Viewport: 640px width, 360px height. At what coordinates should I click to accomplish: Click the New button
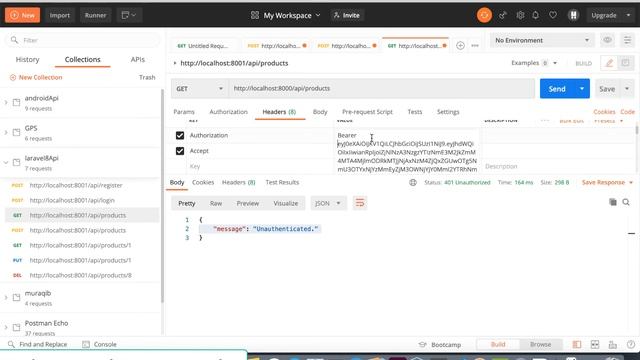[x=22, y=15]
